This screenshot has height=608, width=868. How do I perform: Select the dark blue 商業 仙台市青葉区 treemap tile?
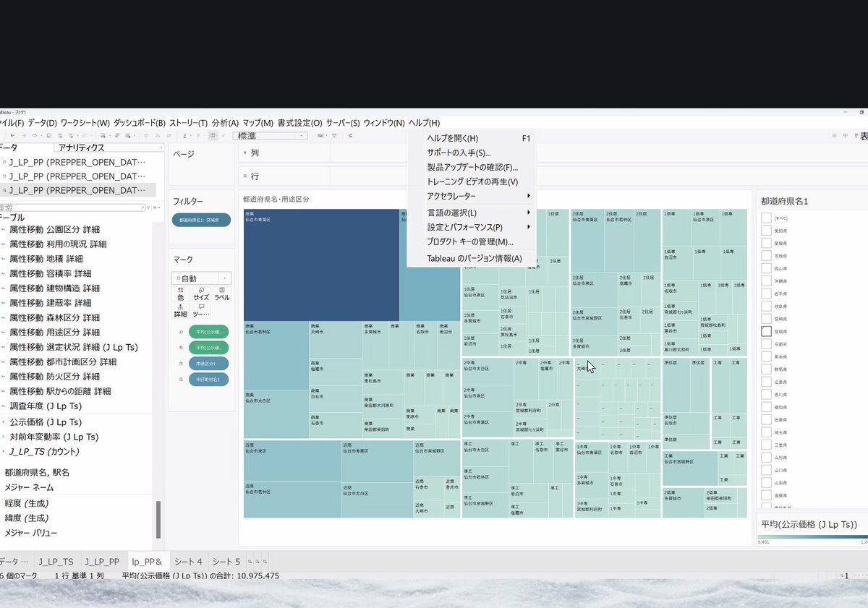click(321, 265)
